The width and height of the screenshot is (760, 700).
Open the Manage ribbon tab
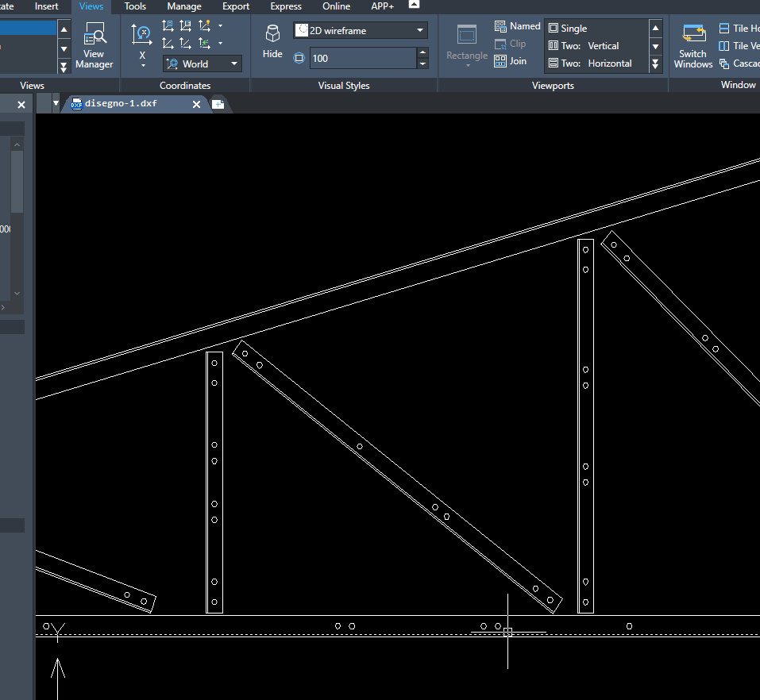tap(184, 6)
